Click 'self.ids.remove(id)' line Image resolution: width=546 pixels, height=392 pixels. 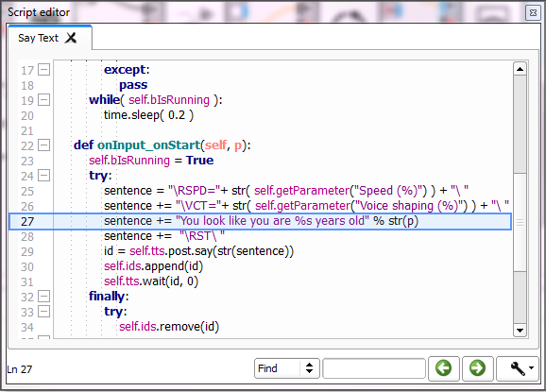[x=169, y=327]
